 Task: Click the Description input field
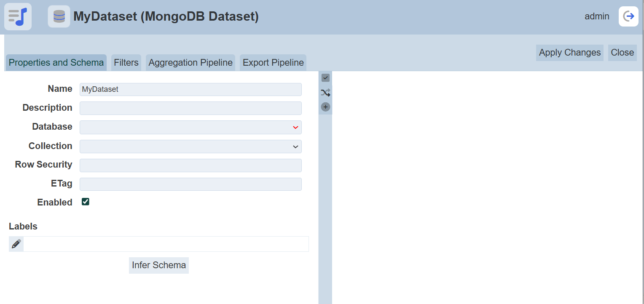[x=191, y=108]
